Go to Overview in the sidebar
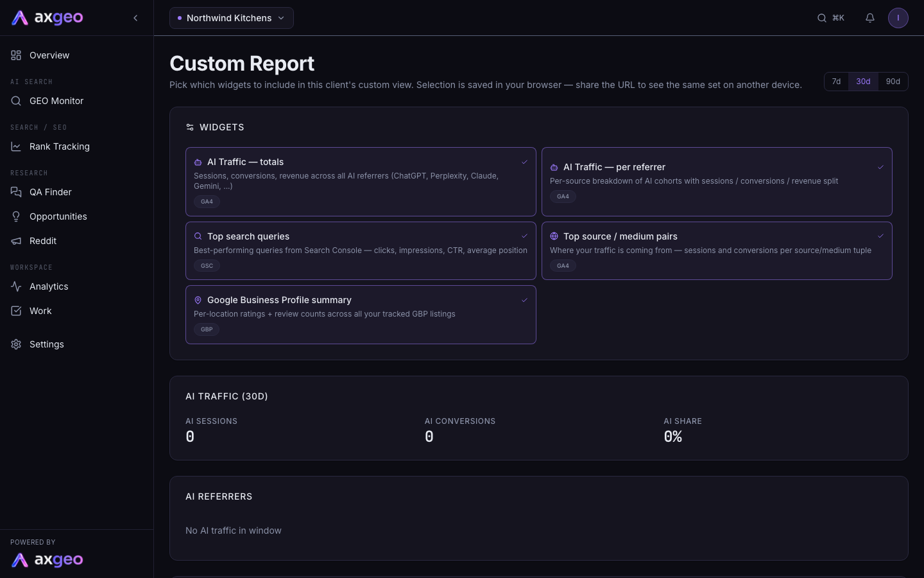The width and height of the screenshot is (924, 578). pos(77,55)
